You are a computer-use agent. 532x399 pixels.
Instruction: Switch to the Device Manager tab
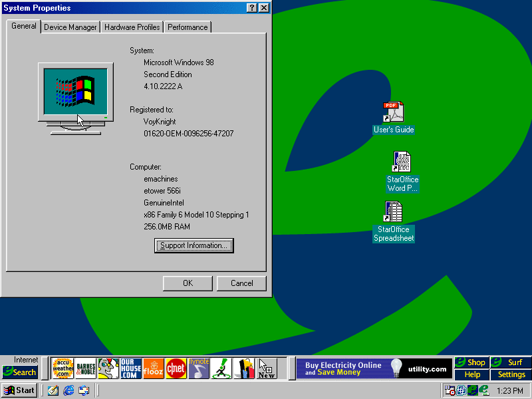pyautogui.click(x=70, y=27)
